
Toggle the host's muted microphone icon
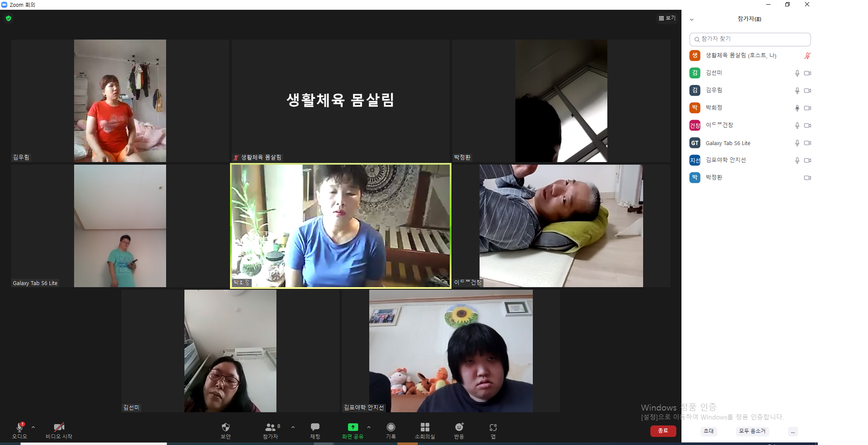pos(807,56)
